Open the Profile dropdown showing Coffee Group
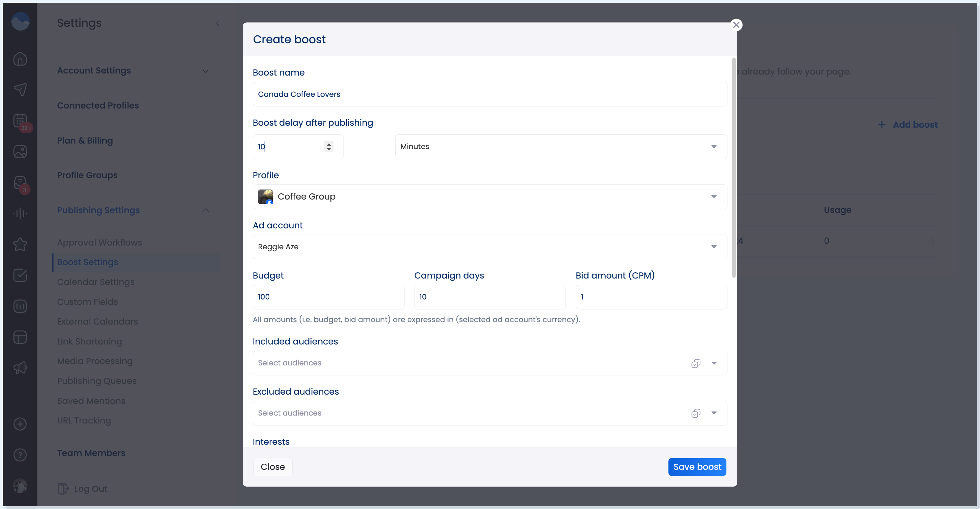 tap(490, 197)
